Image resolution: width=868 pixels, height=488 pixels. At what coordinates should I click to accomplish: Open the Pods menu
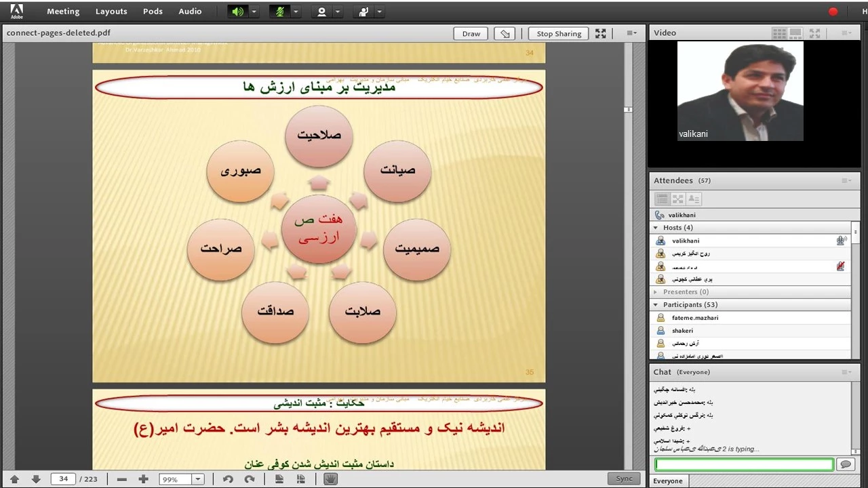pos(153,12)
